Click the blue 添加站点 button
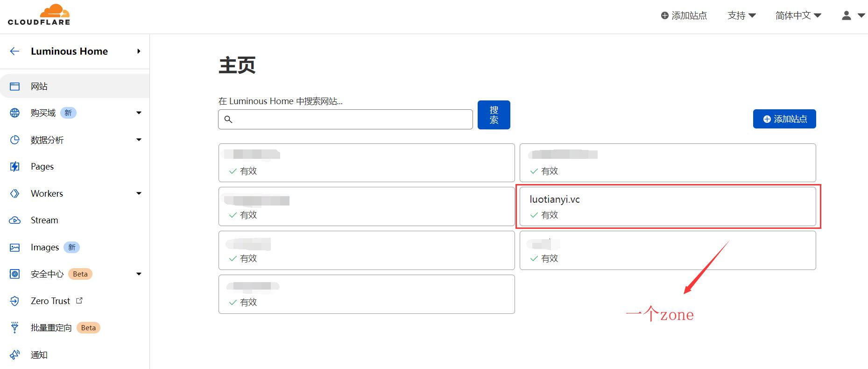Image resolution: width=868 pixels, height=369 pixels. pyautogui.click(x=784, y=119)
